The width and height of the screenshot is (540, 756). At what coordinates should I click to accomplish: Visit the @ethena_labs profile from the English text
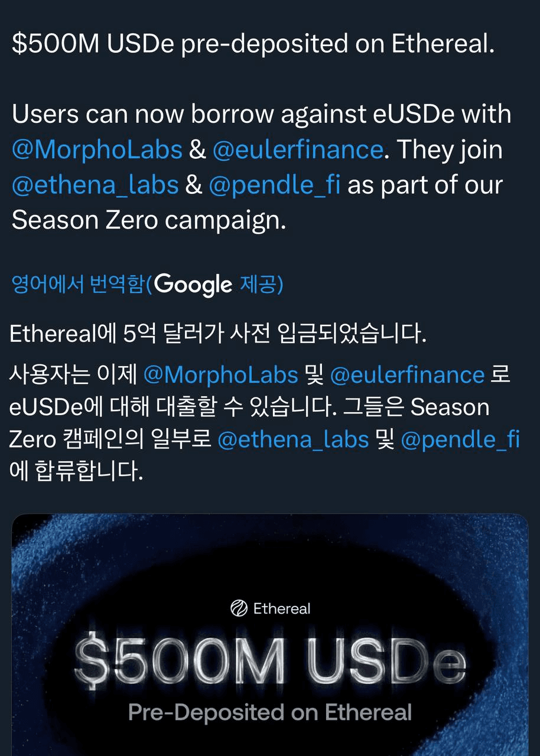coord(95,185)
